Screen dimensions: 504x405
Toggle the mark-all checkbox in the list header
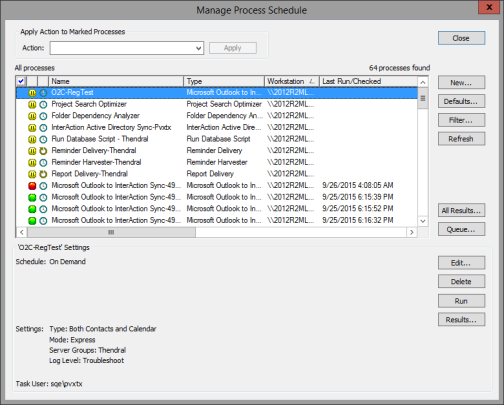pos(21,81)
